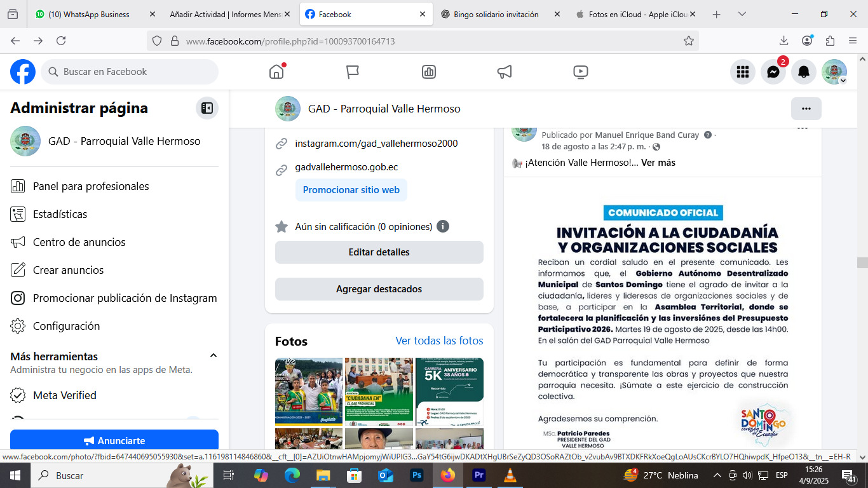Open the Facebook menu grid icon
The width and height of the screenshot is (868, 488).
(x=742, y=72)
